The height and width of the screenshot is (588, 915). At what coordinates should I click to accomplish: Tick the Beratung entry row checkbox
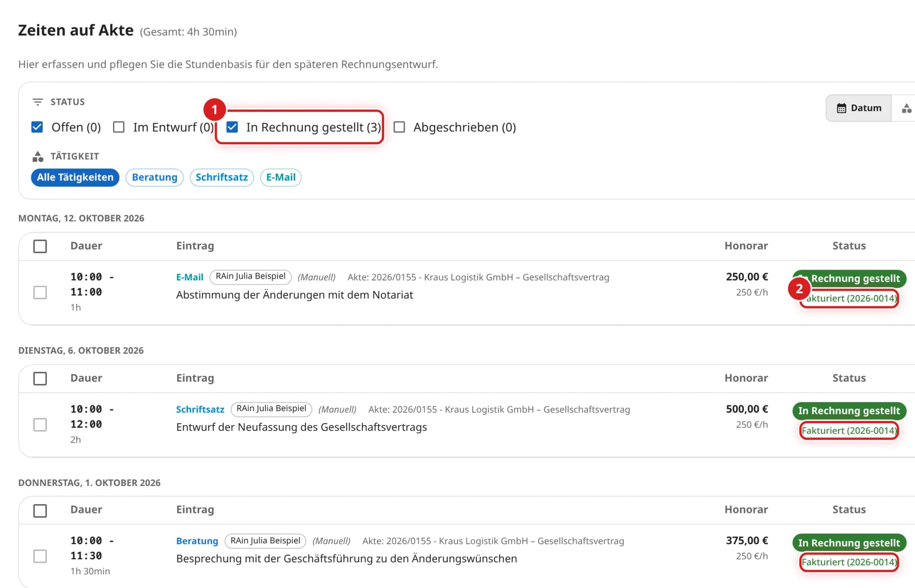(40, 556)
